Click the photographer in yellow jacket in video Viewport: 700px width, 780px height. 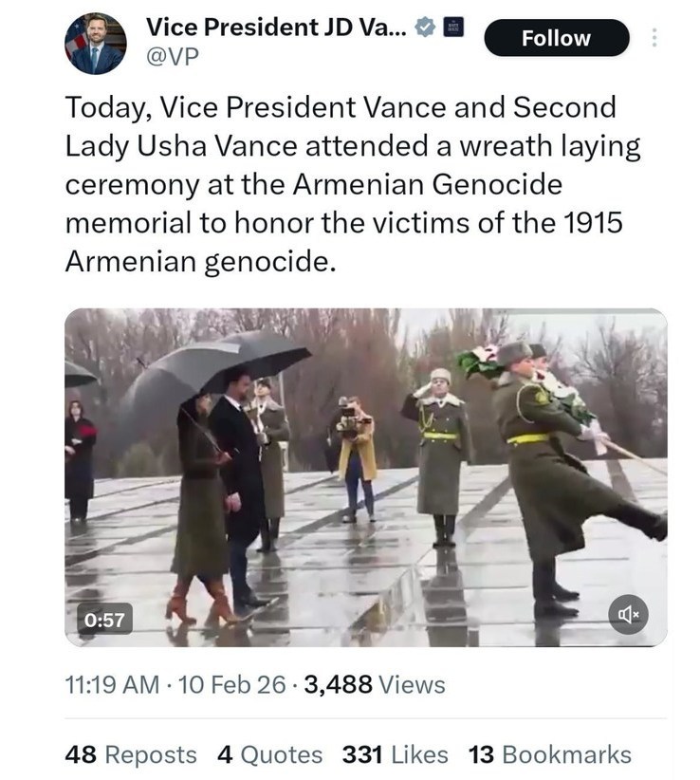356,455
